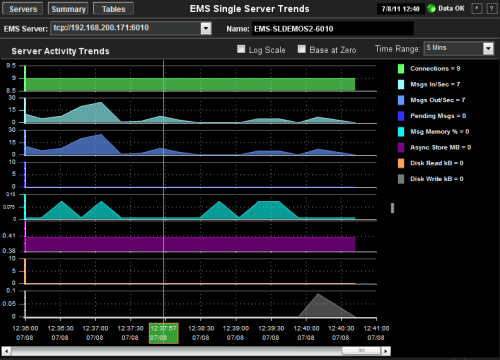
Task: Enable the Log Scale checkbox
Action: tap(241, 49)
